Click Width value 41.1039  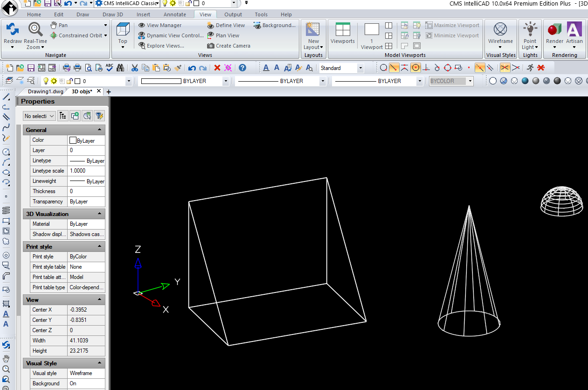click(x=87, y=341)
